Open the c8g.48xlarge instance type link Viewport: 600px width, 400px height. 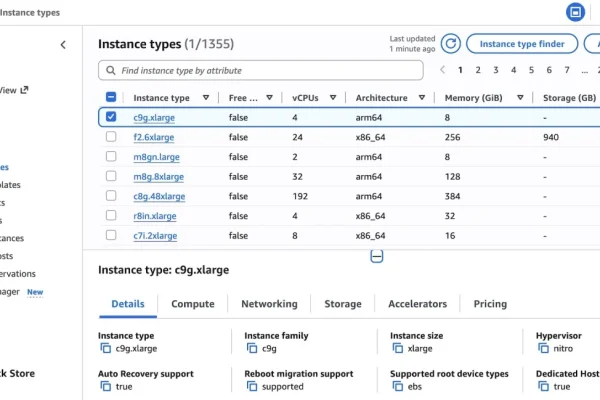159,196
